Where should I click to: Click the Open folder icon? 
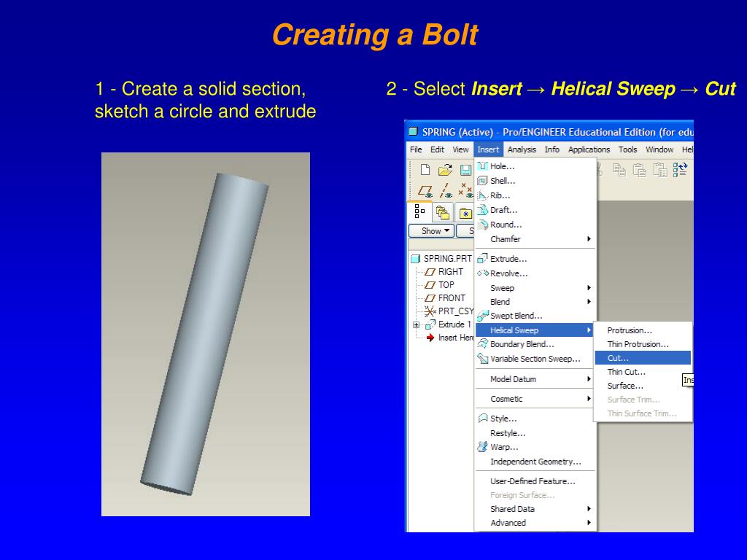pos(445,169)
